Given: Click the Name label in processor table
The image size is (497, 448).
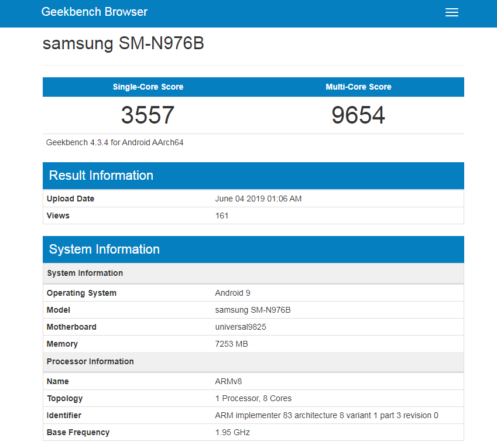Looking at the screenshot, I should pos(58,381).
